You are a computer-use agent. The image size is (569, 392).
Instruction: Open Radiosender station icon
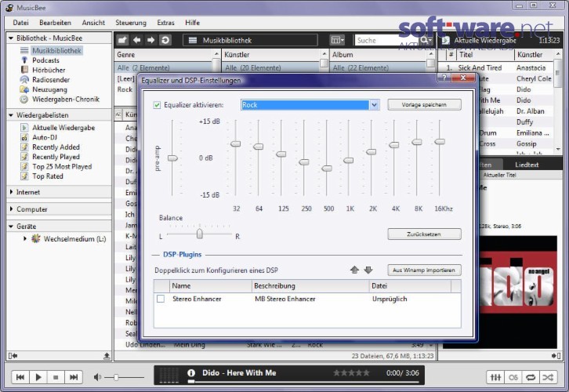[24, 79]
